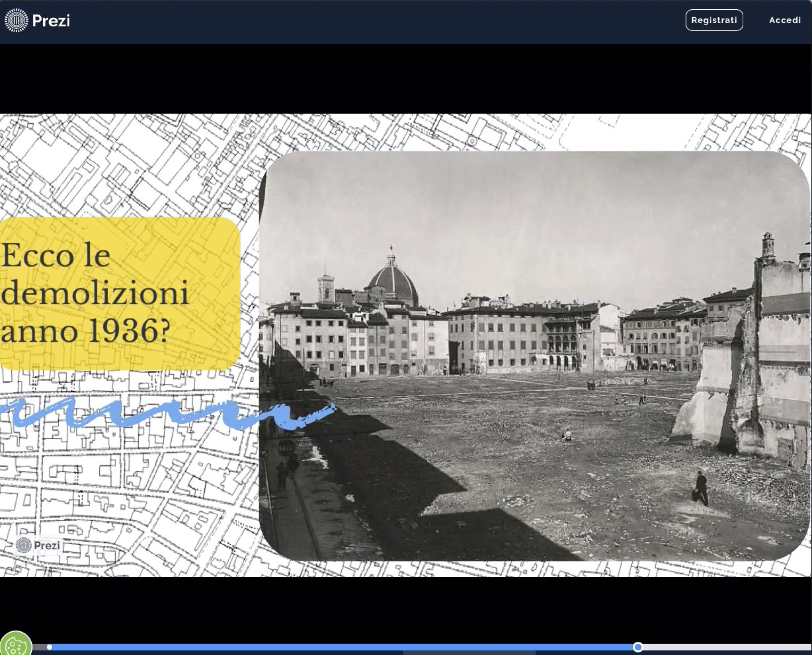Click the Accedi link
Image resolution: width=812 pixels, height=655 pixels.
[x=785, y=20]
